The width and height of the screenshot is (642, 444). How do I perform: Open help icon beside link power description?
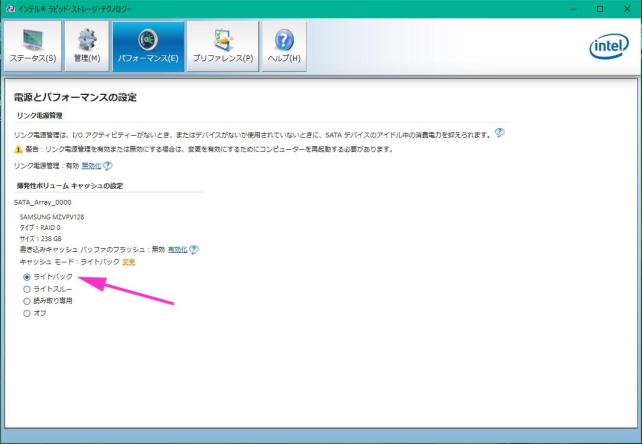(500, 133)
